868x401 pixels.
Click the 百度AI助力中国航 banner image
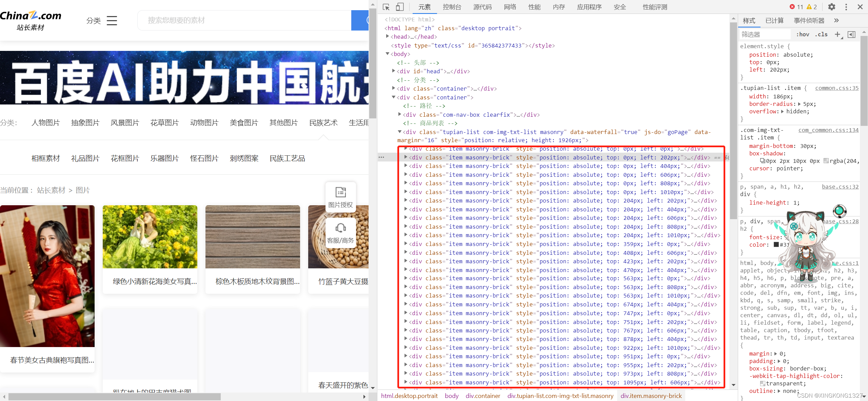[x=184, y=78]
